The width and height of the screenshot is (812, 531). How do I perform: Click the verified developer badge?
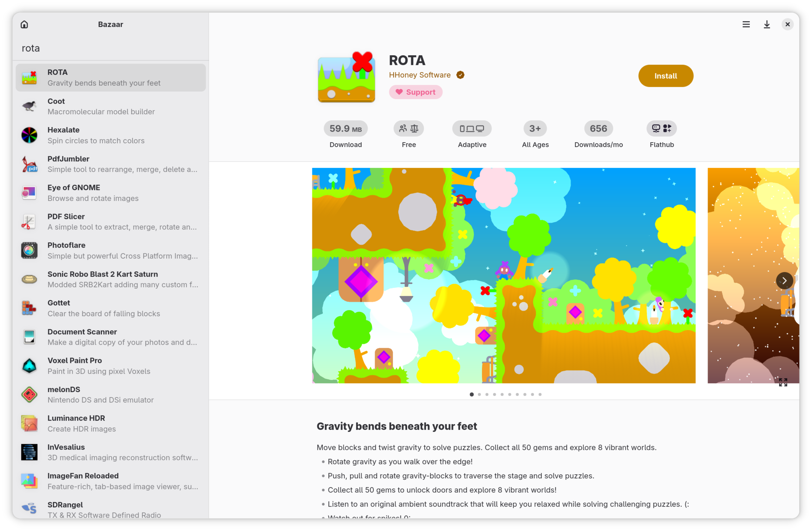click(x=460, y=75)
